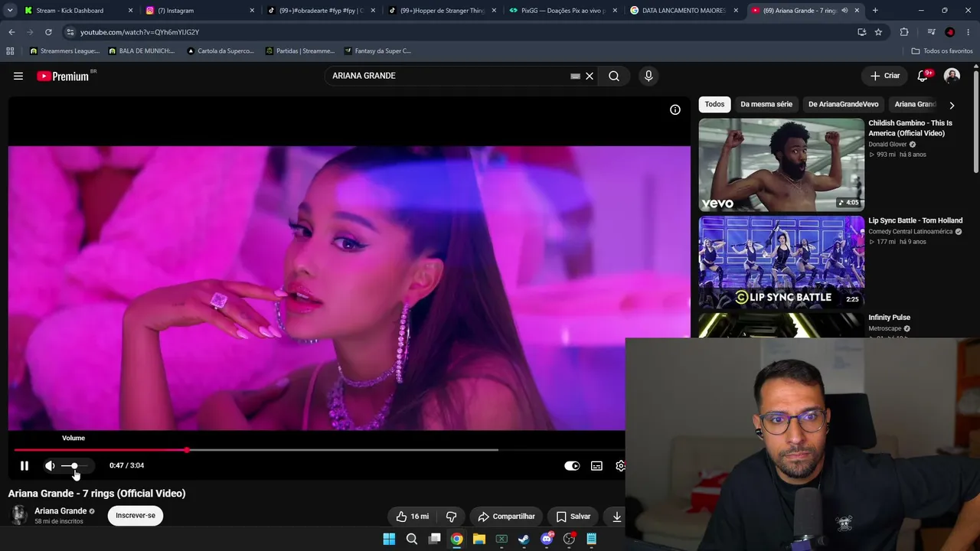Go back with the browser back arrow
This screenshot has height=551, width=980.
(11, 32)
